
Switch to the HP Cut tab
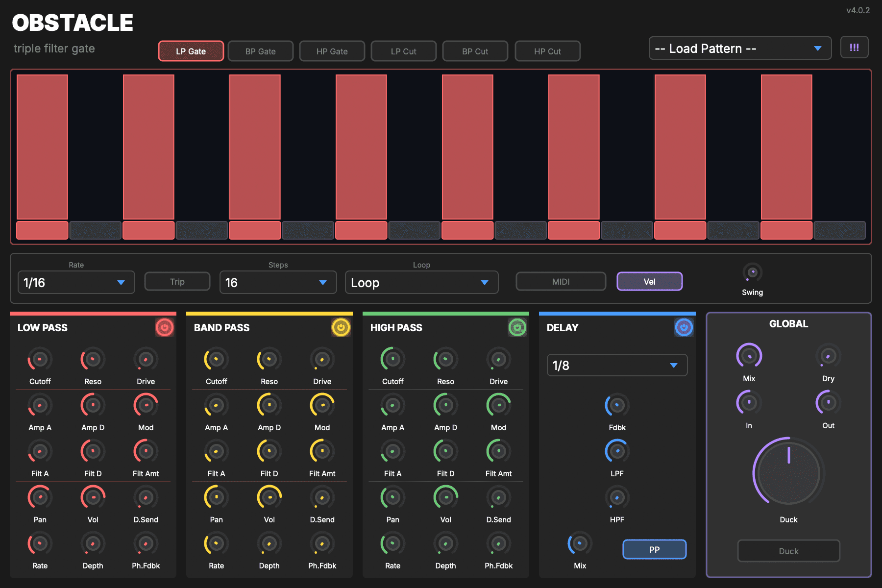547,51
